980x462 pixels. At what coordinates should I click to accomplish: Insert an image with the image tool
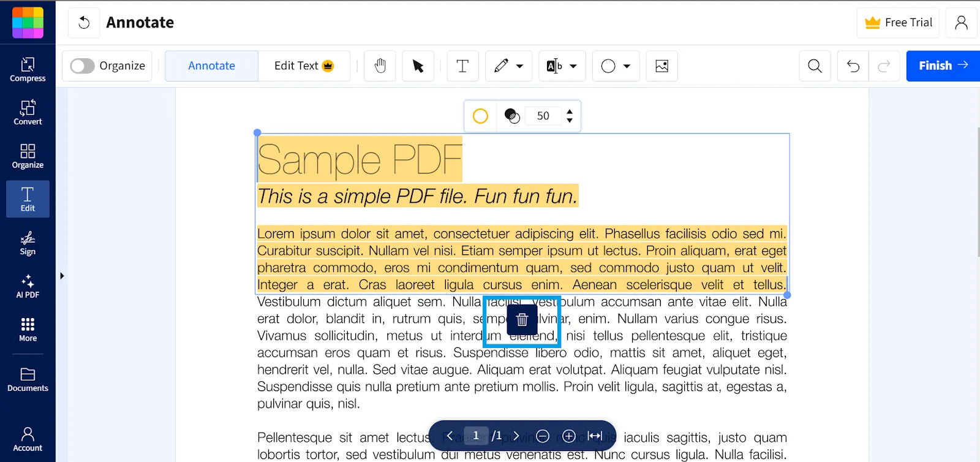[661, 66]
